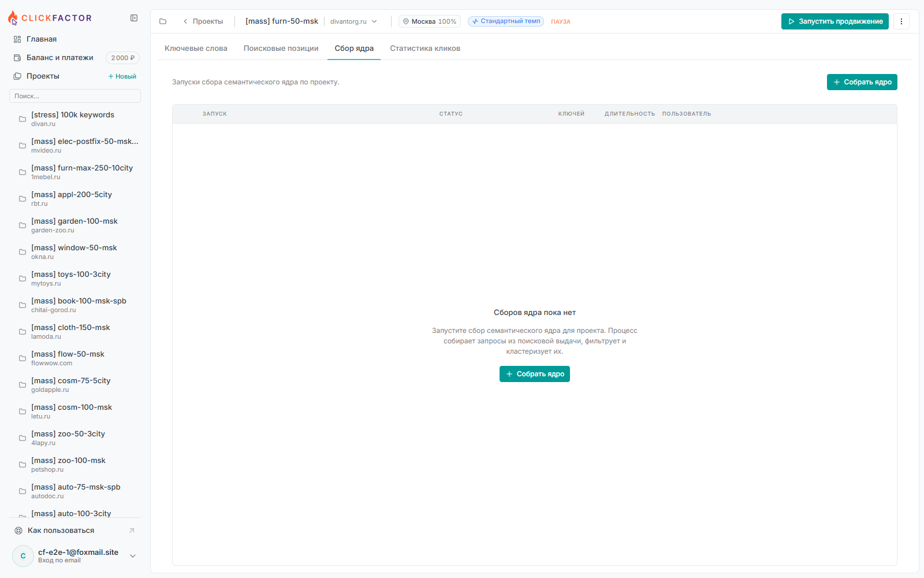Viewport: 924px width, 578px height.
Task: Open project [mass] cosm-75-5city
Action: (x=75, y=384)
